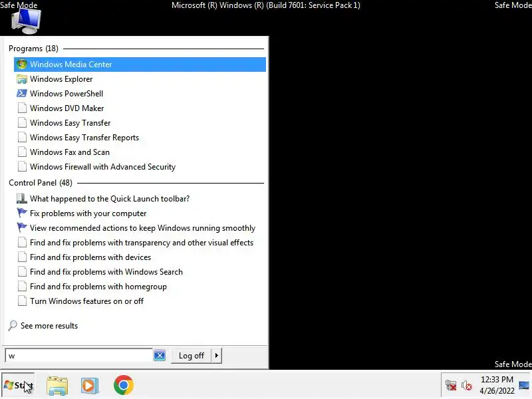The image size is (532, 399).
Task: Open the clock showing 12:33 PM
Action: (497, 385)
